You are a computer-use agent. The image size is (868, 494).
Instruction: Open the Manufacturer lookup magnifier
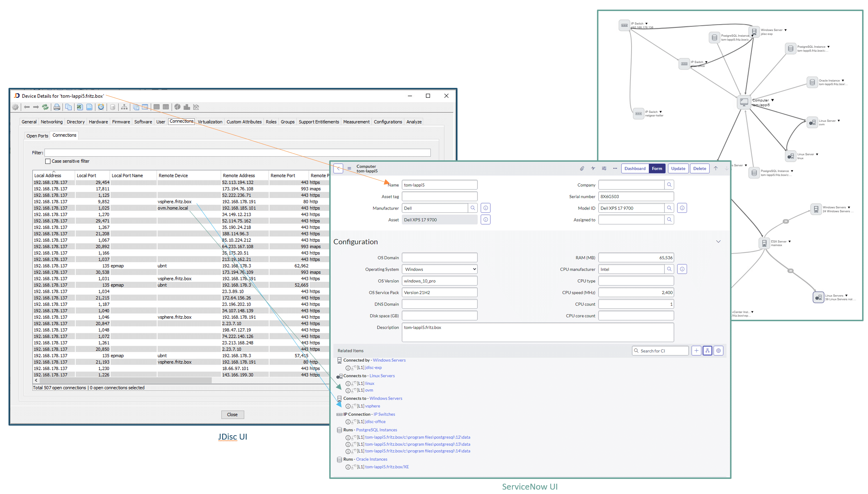(473, 208)
